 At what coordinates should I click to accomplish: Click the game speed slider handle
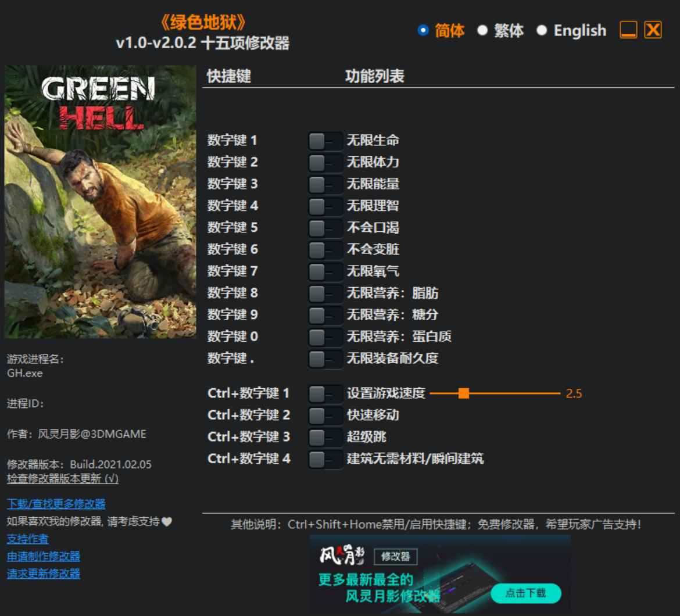(463, 393)
